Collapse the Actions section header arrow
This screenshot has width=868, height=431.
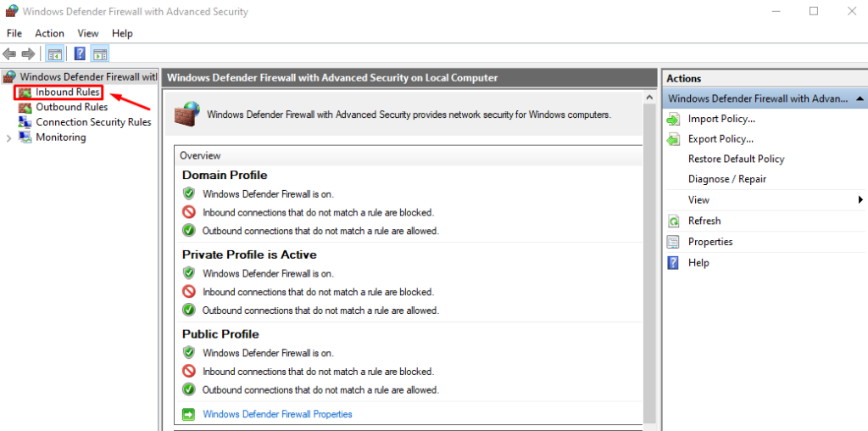[x=860, y=98]
